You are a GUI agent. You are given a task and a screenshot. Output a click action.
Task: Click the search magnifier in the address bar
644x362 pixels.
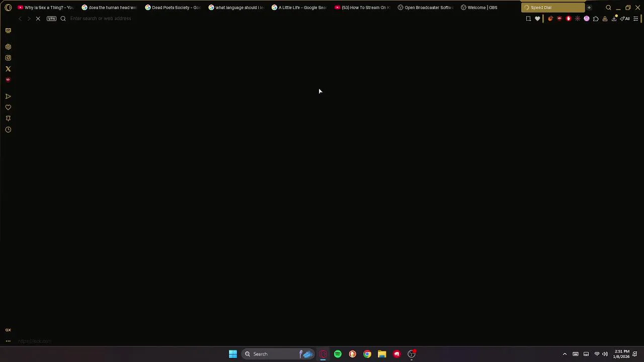(x=63, y=19)
